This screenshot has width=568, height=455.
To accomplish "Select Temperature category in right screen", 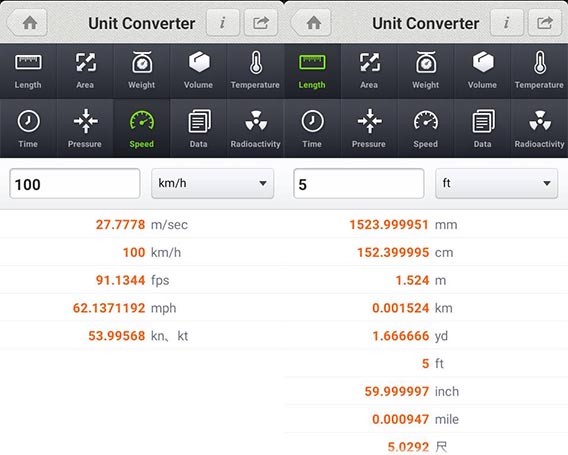I will click(x=539, y=71).
